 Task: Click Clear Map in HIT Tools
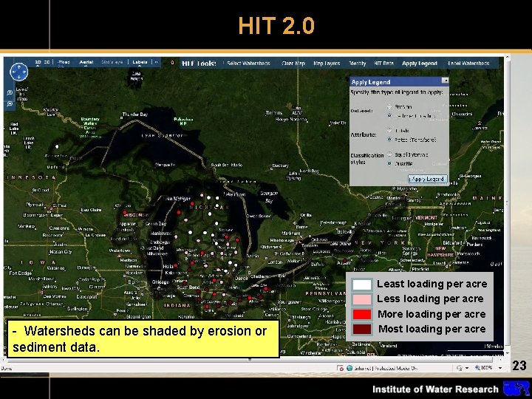(x=293, y=63)
